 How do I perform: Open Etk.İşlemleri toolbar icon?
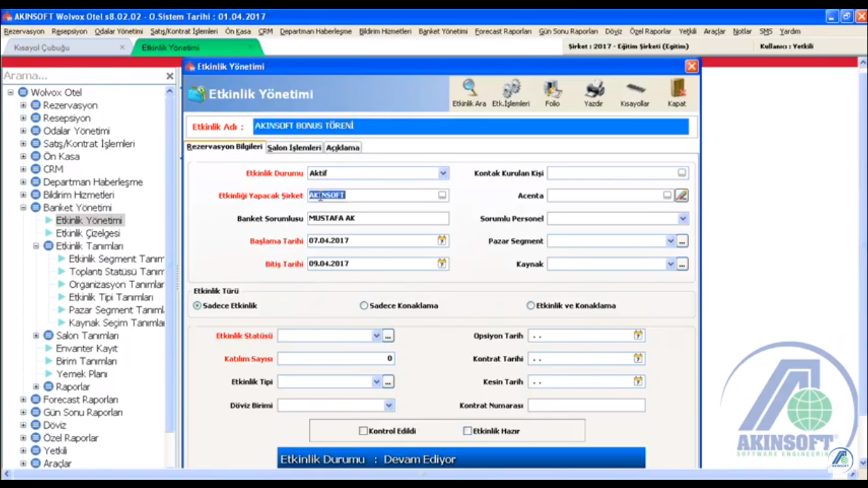[511, 93]
